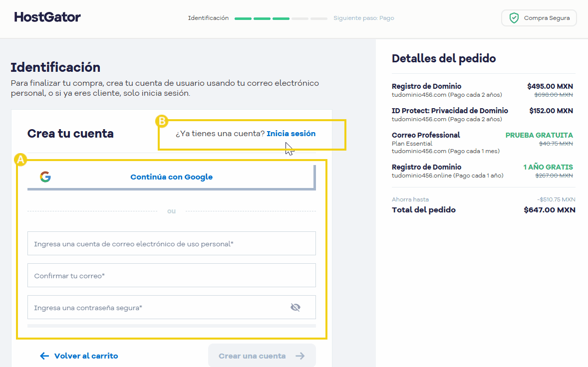Click the password strength bar

(171, 326)
